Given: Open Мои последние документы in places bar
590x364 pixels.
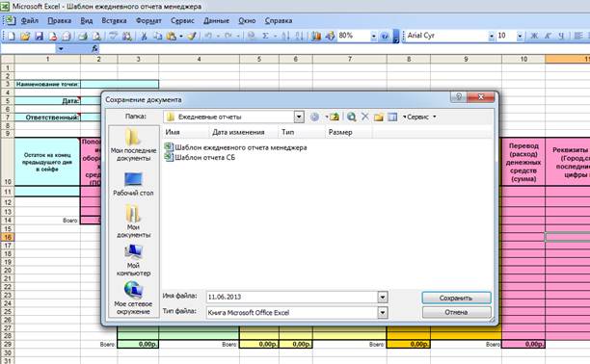Looking at the screenshot, I should [x=133, y=145].
